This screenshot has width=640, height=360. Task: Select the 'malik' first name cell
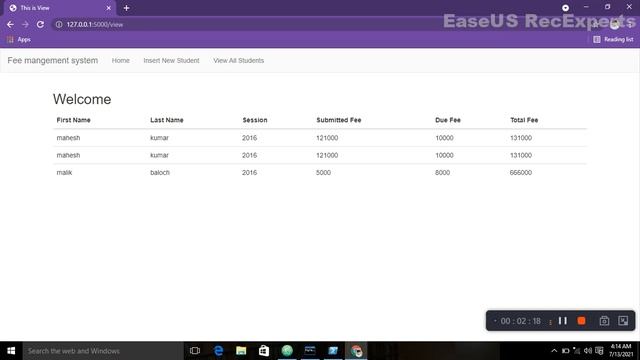click(x=64, y=173)
